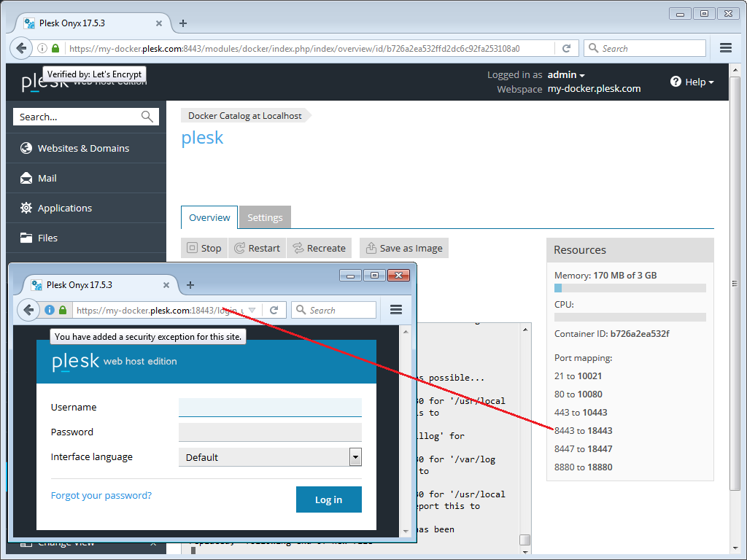Open the Interface language dropdown
This screenshot has width=747, height=560.
270,457
